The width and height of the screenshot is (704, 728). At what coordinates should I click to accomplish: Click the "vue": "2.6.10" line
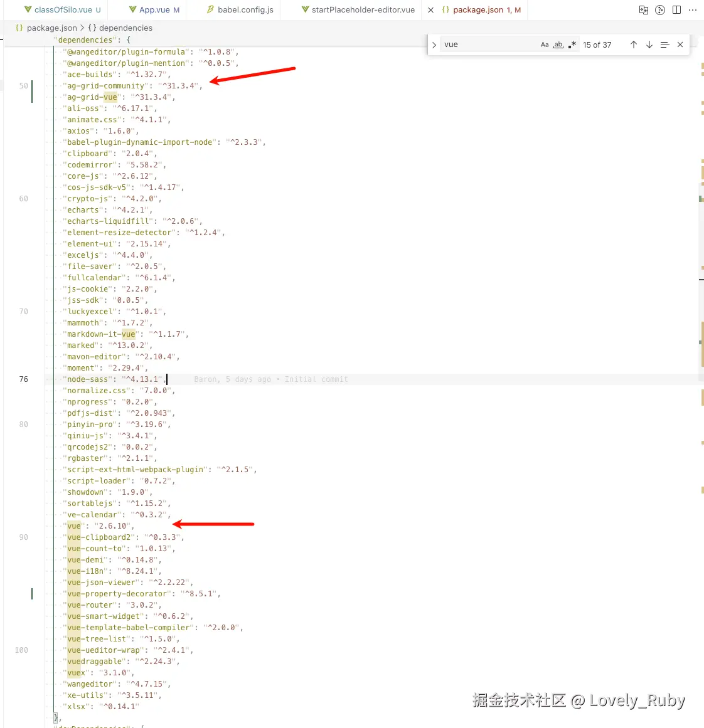tap(99, 526)
